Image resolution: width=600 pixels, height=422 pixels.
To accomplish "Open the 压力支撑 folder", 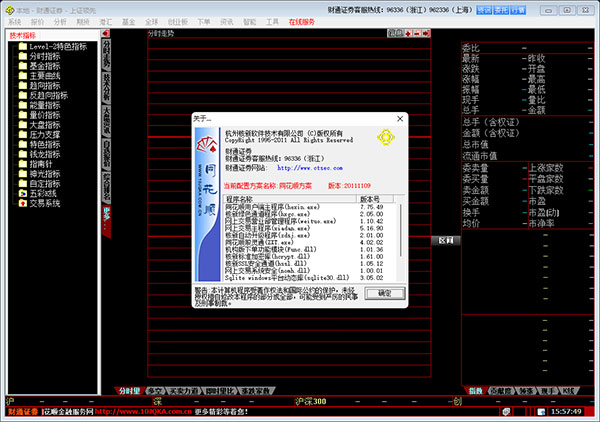I will click(x=40, y=135).
